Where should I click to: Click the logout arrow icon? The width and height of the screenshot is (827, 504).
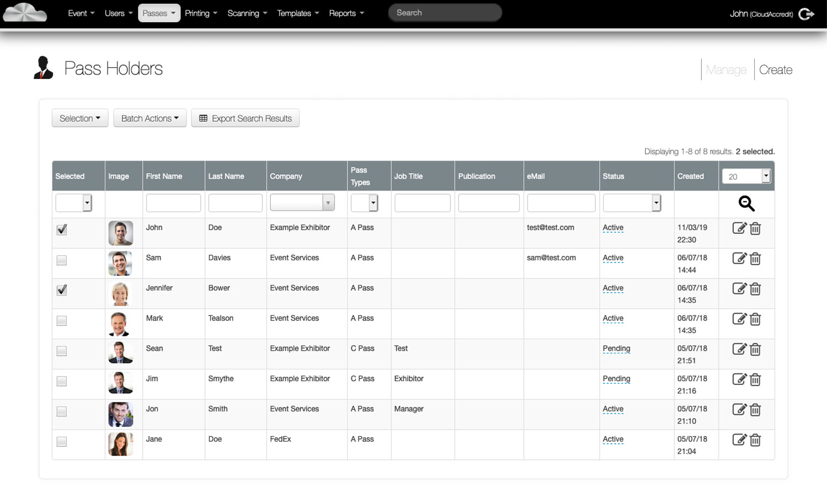(807, 14)
